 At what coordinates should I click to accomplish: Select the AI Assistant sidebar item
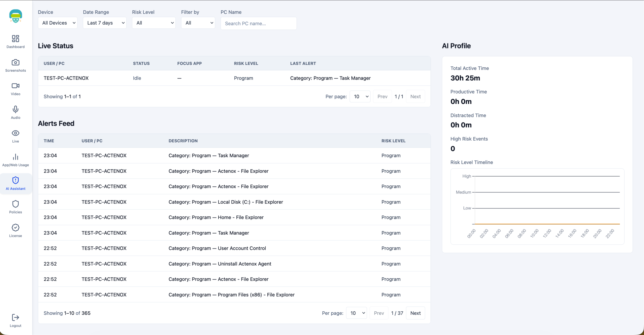coord(15,184)
